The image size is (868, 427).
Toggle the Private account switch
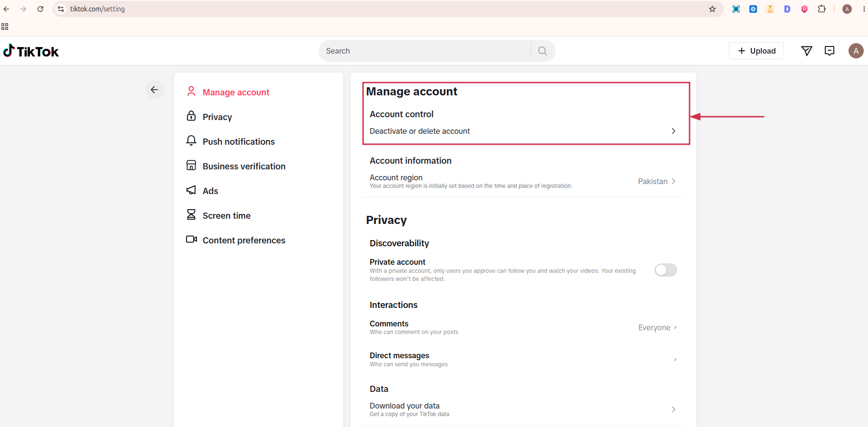665,270
